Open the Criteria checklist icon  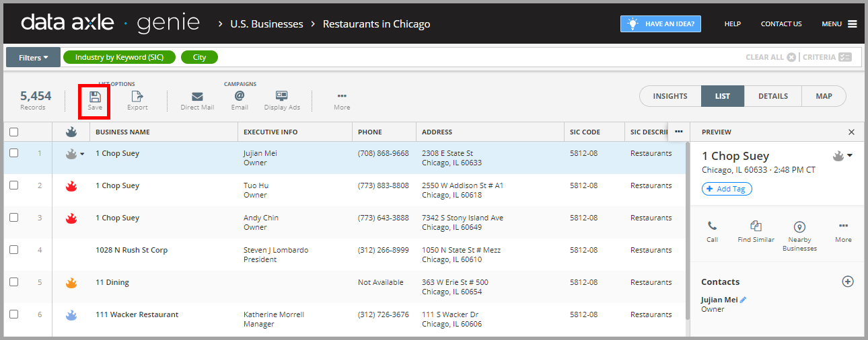tap(846, 57)
